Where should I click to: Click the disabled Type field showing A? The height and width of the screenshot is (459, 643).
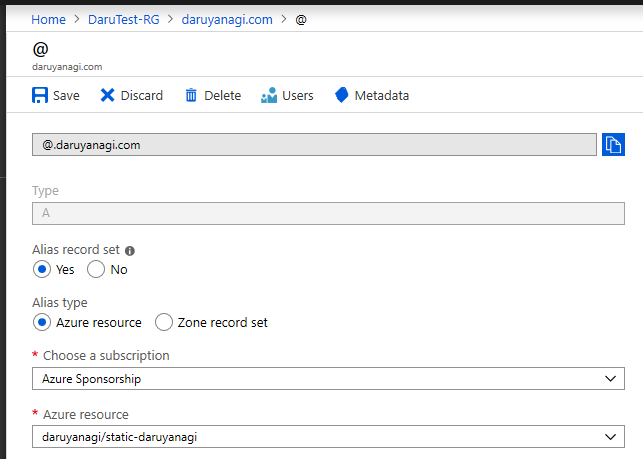point(328,213)
